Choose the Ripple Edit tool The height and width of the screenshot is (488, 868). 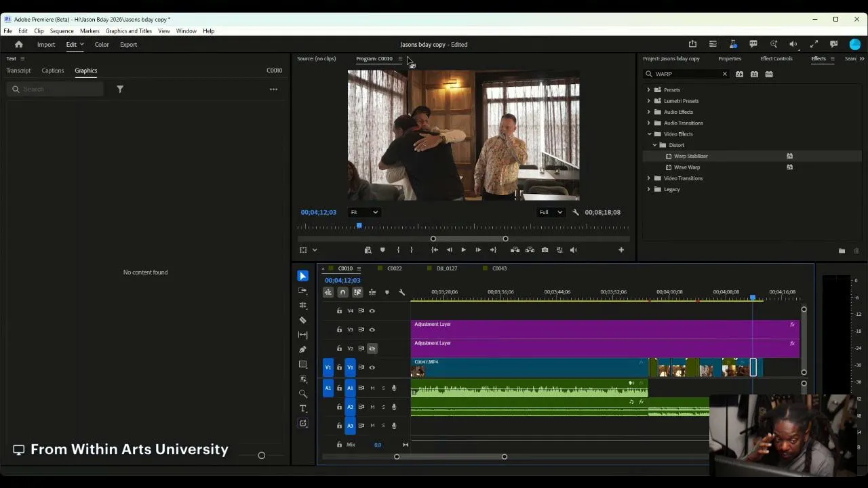(303, 306)
